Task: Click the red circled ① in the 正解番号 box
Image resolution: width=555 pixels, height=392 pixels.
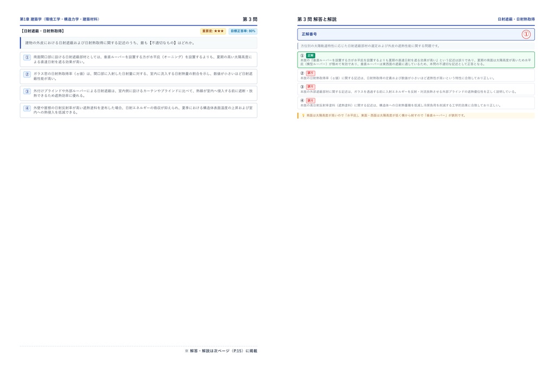Action: [x=526, y=34]
